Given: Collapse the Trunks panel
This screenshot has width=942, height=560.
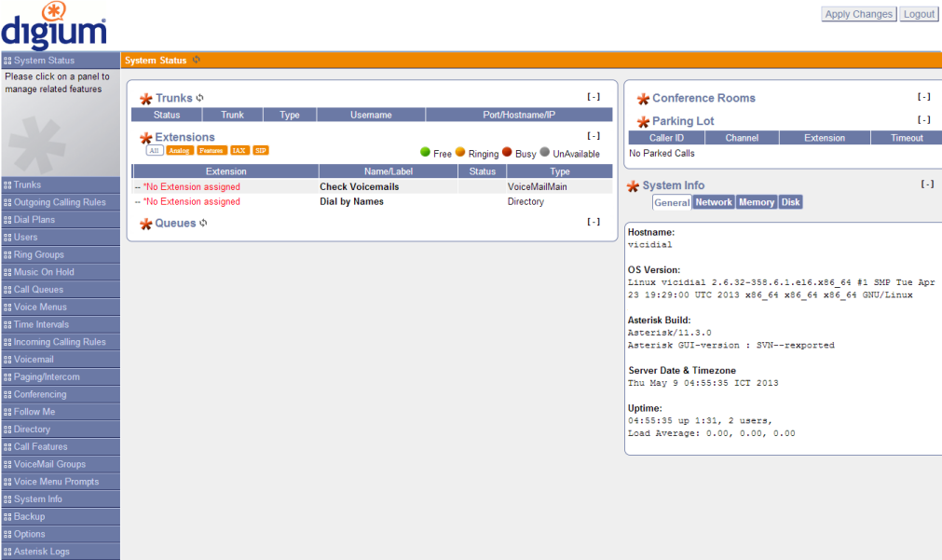Looking at the screenshot, I should [594, 97].
